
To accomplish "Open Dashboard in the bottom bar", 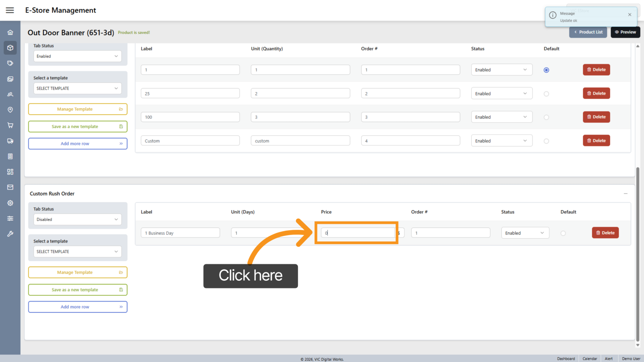I will tap(566, 359).
